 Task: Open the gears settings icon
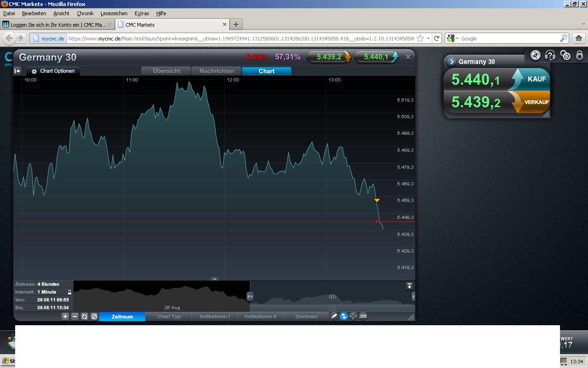pyautogui.click(x=565, y=55)
